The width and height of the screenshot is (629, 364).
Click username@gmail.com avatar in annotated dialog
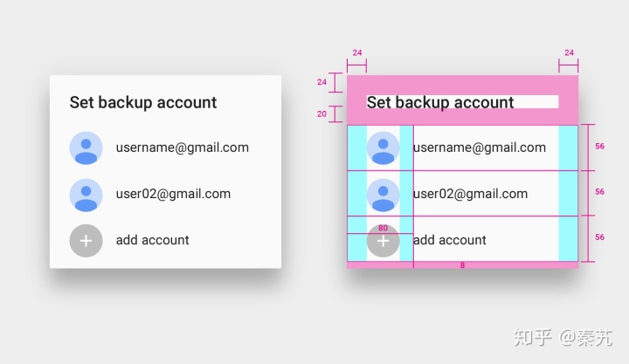coord(384,148)
